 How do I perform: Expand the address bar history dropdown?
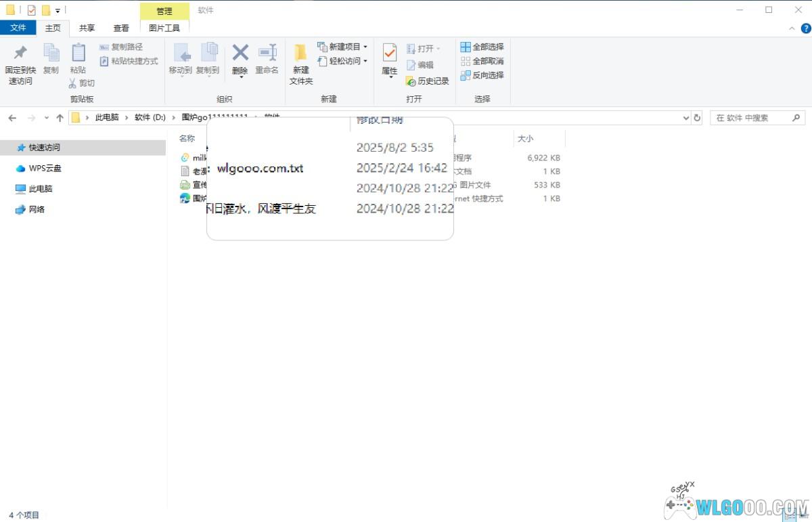[686, 118]
